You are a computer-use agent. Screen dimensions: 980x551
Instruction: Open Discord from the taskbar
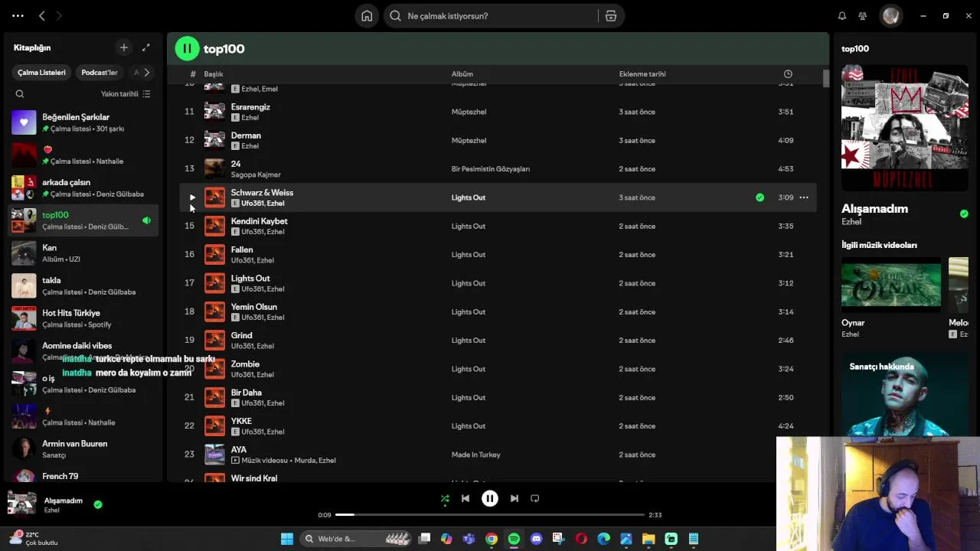click(x=536, y=539)
